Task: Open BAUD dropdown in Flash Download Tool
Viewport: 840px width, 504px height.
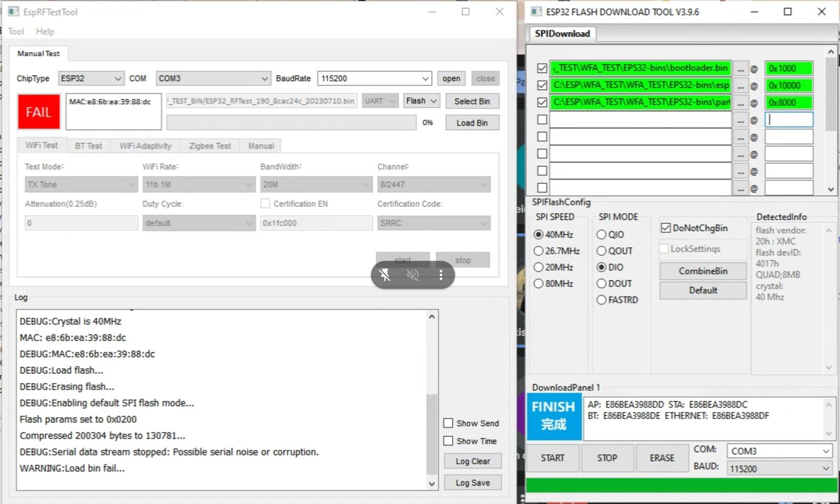Action: pyautogui.click(x=780, y=468)
